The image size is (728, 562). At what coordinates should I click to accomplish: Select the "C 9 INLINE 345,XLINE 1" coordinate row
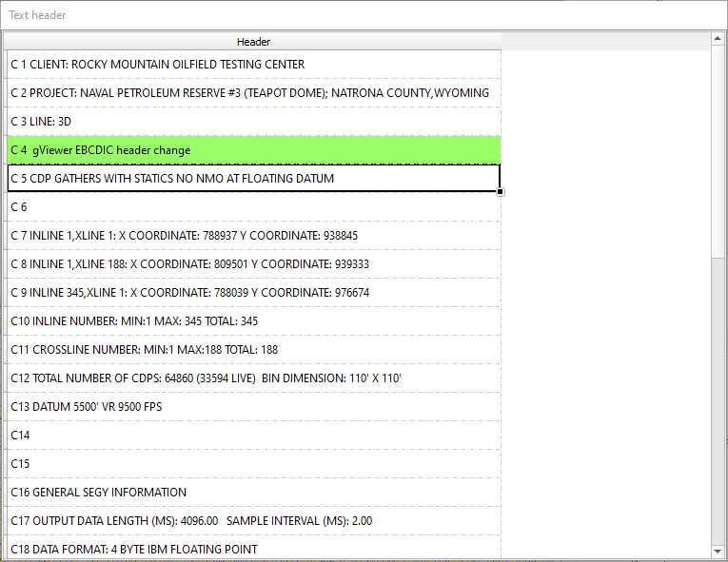254,293
